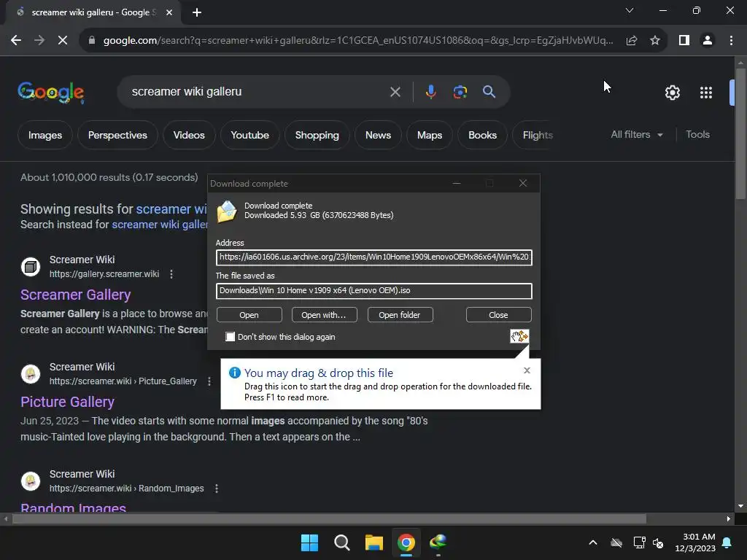The image size is (747, 560).
Task: Select the News filter tab
Action: [379, 135]
